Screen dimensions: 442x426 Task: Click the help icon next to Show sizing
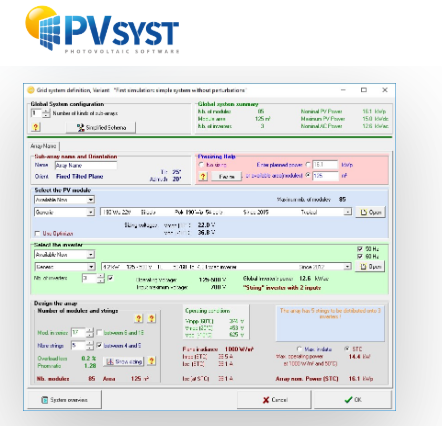(x=152, y=361)
